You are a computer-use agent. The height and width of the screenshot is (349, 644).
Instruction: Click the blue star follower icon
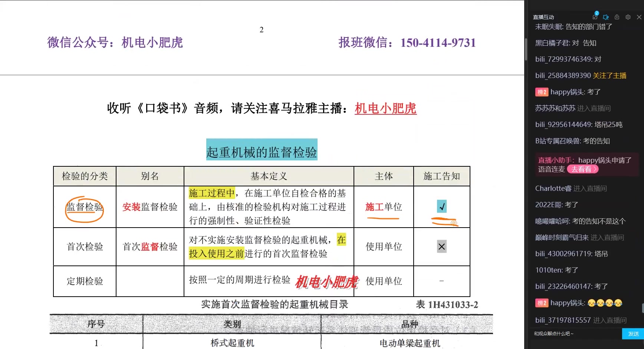pyautogui.click(x=606, y=17)
